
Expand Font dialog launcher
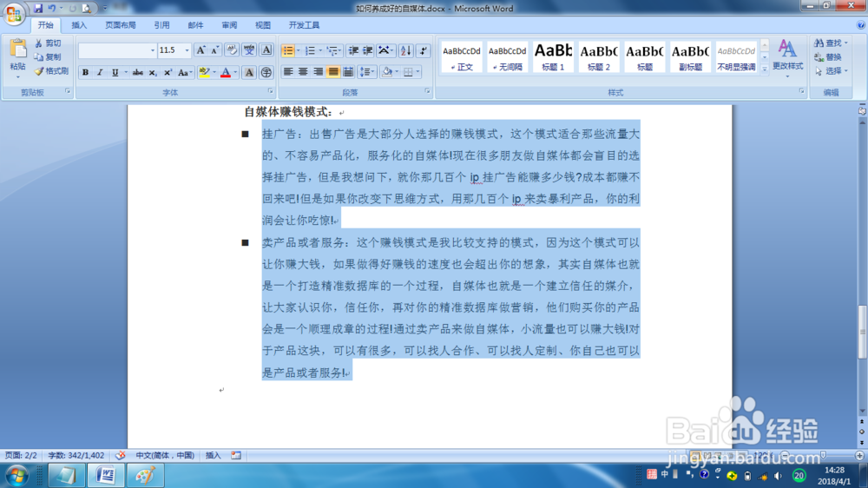tap(270, 91)
